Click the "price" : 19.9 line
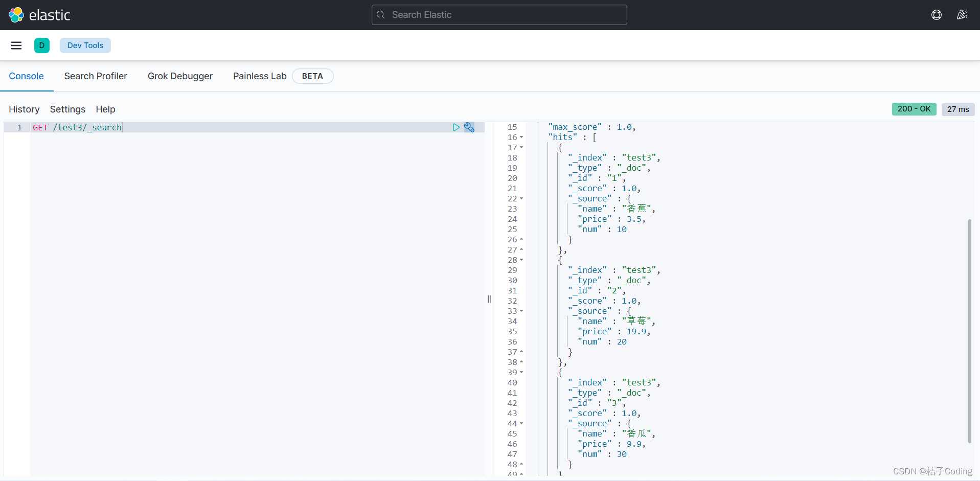Viewport: 980px width, 481px height. coord(614,332)
